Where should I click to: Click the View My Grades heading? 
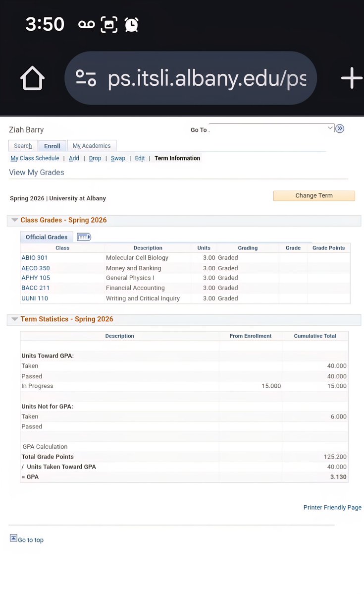[37, 173]
